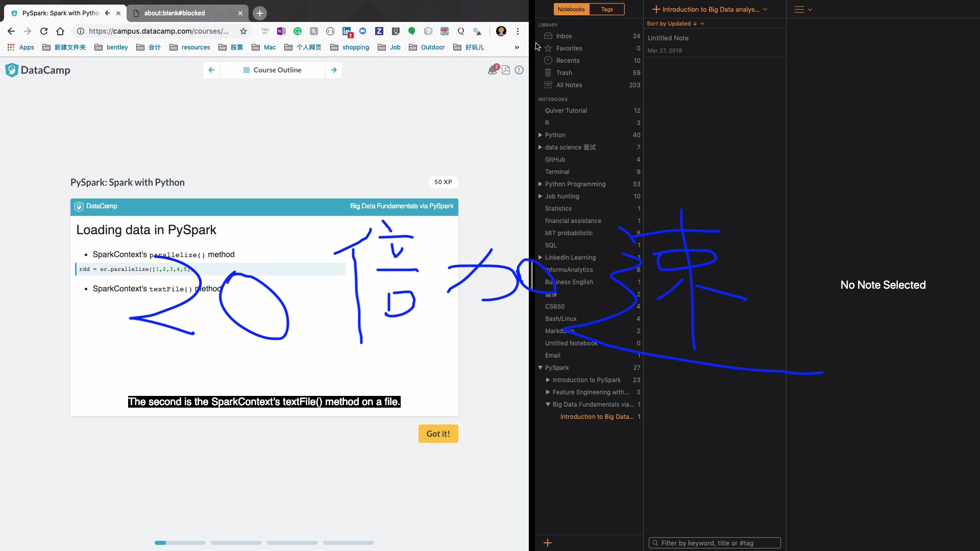Click second lesson progress bar segment

[236, 543]
